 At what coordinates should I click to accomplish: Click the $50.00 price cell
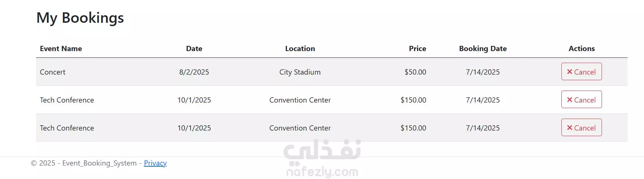pos(415,72)
